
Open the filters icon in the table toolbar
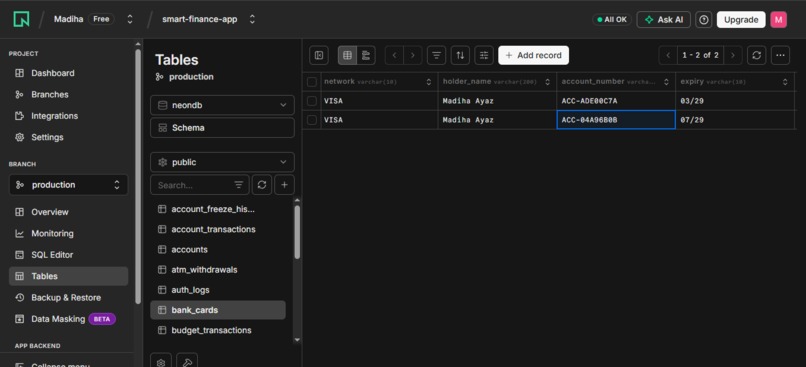coord(436,56)
